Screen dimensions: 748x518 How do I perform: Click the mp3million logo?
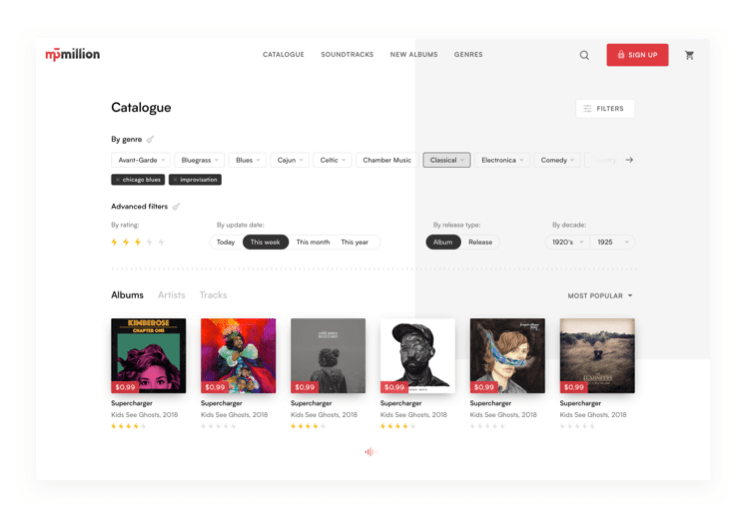tap(73, 54)
